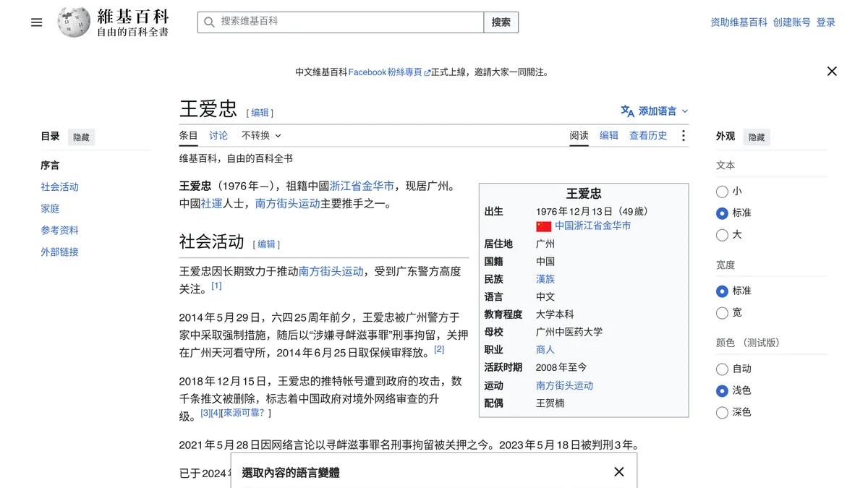Click the translate language icon
Screen dimensions: 868x488
(x=627, y=111)
